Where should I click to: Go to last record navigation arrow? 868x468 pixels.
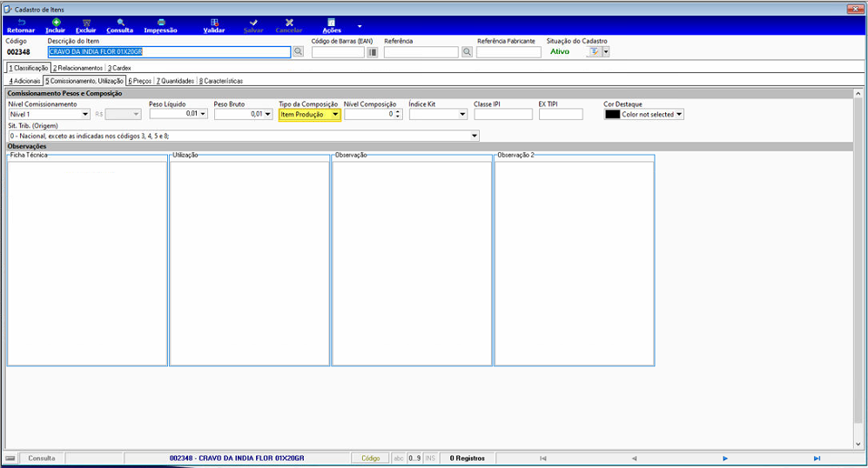pos(817,458)
